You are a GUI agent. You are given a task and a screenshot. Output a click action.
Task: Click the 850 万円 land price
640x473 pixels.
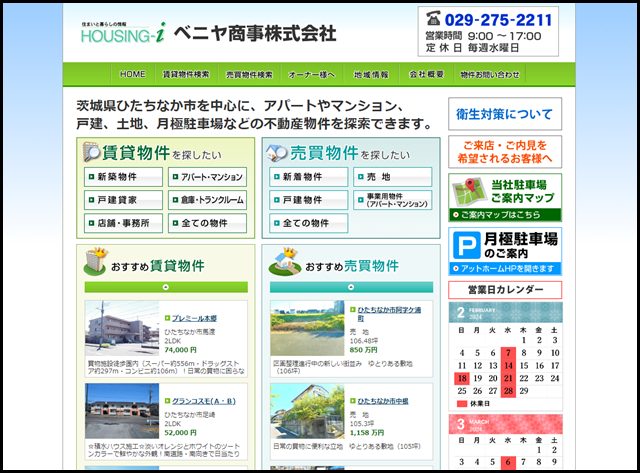click(x=364, y=350)
